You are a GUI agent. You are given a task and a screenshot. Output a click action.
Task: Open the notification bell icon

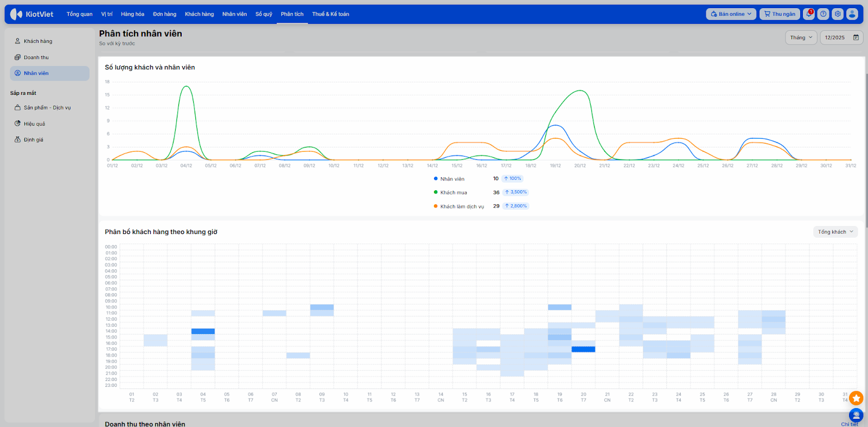pos(808,14)
